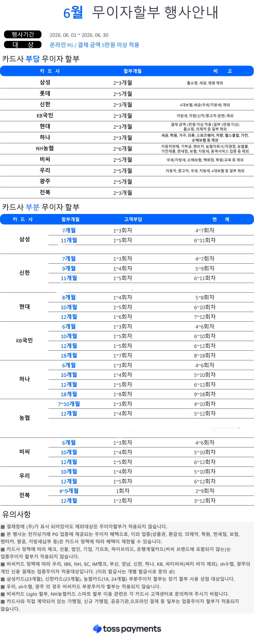254x644 pixels.
Task: Click the '유의사항' heading
Action: pos(16,514)
